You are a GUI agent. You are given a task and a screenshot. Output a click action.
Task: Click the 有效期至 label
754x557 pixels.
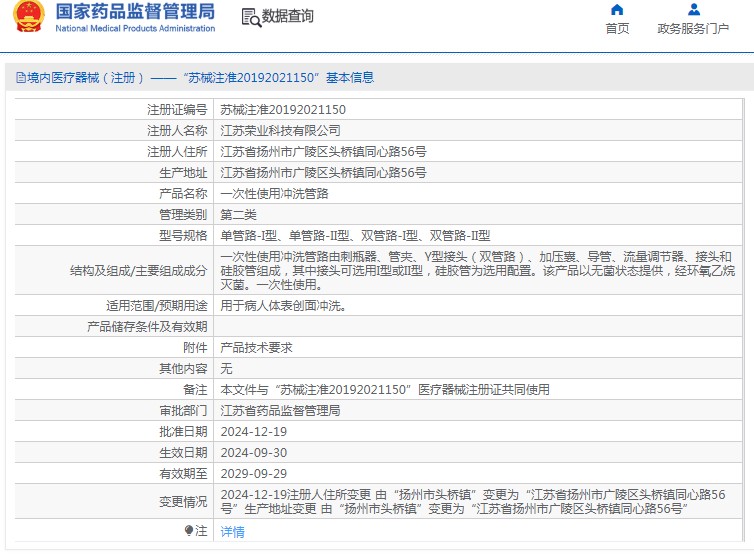(x=183, y=474)
